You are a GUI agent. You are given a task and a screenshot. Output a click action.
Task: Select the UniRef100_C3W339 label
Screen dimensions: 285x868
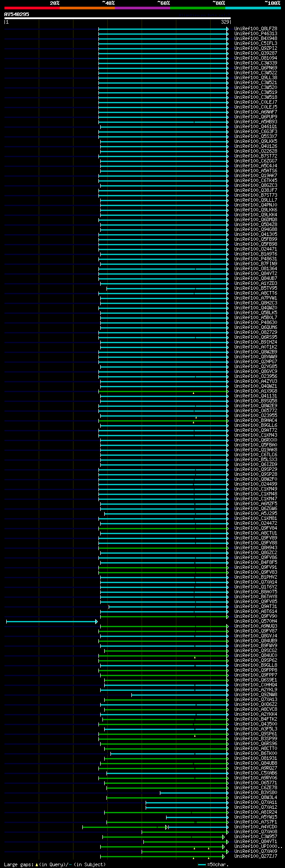pyautogui.click(x=256, y=63)
